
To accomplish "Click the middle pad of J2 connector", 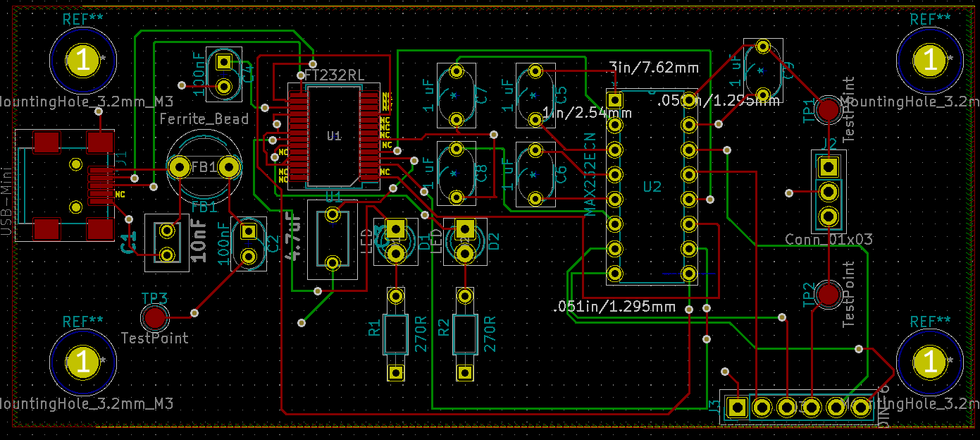I will [x=829, y=191].
